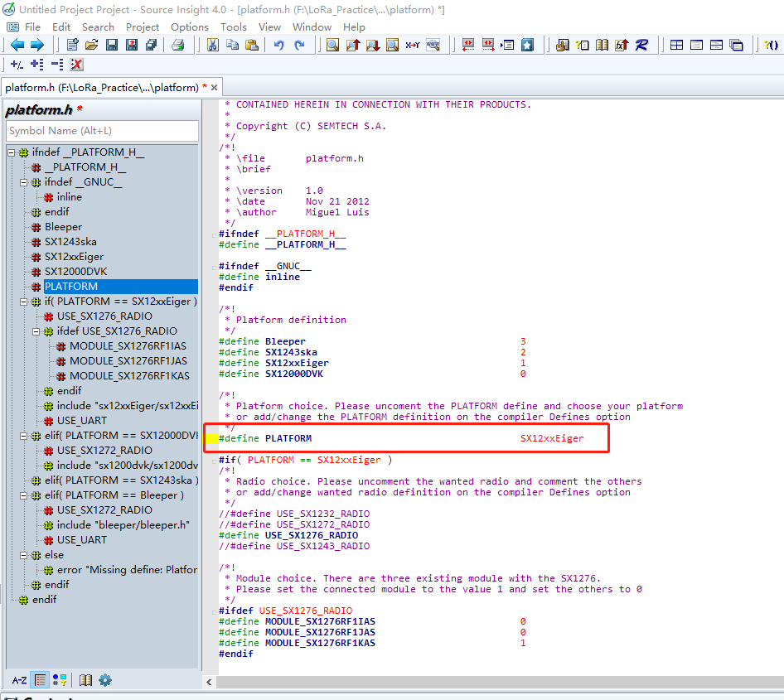Screen dimensions: 784x700
Task: Collapse the else tree node
Action: point(23,556)
